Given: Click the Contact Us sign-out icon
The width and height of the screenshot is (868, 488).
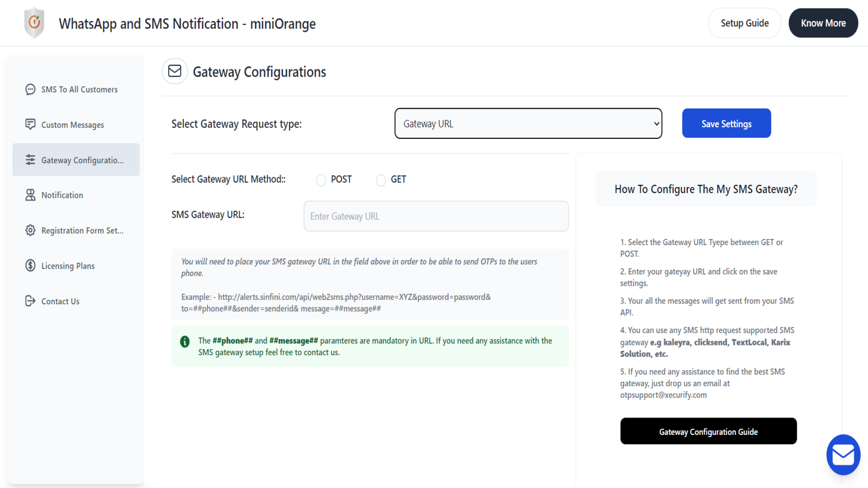Looking at the screenshot, I should pos(30,300).
